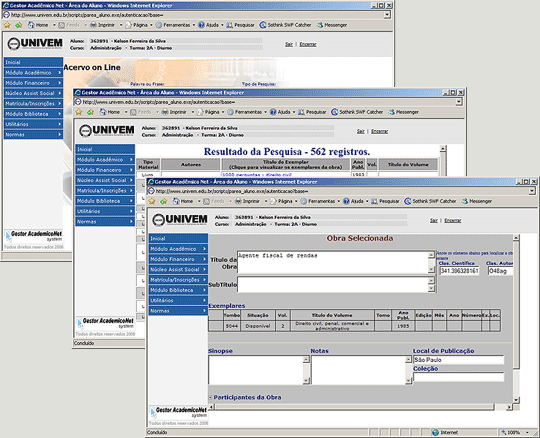Image resolution: width=540 pixels, height=438 pixels.
Task: Open Módulo Acadêmico in middle window sidebar
Action: (105, 159)
